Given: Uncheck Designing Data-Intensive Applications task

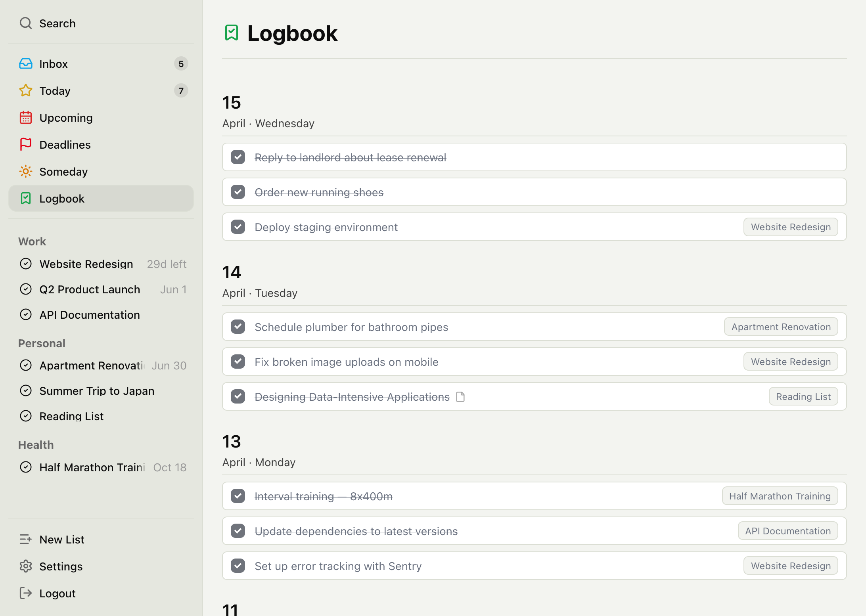Looking at the screenshot, I should click(238, 397).
